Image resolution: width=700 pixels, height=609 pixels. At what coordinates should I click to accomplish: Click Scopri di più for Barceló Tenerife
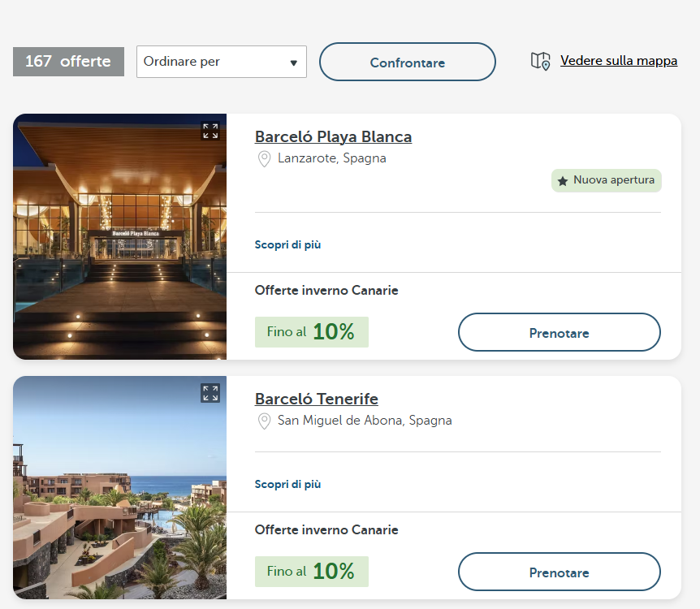[x=287, y=484]
